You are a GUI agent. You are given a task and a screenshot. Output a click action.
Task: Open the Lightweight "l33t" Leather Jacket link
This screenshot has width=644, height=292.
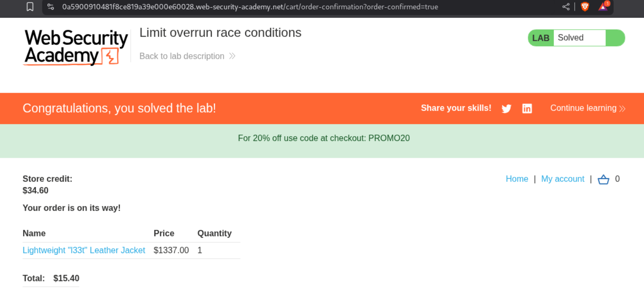84,251
